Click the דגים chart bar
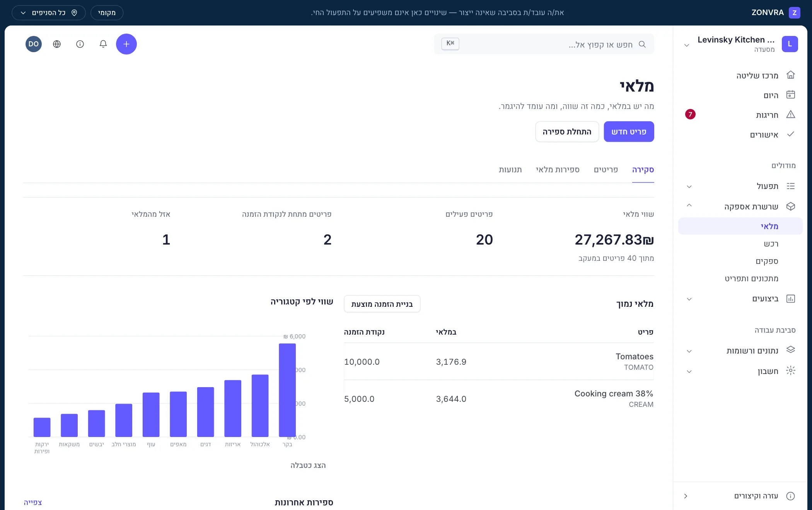Viewport: 812px width, 510px height. point(205,412)
